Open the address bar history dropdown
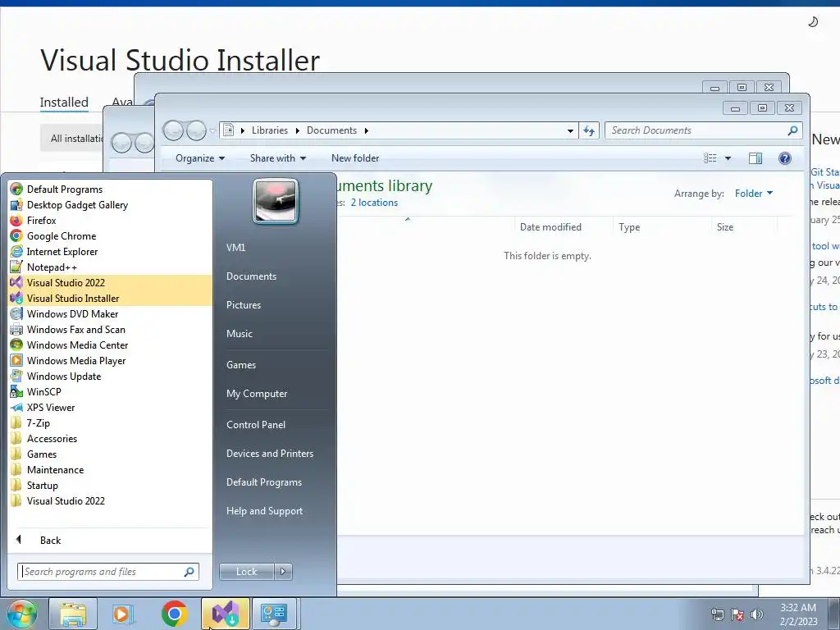840x630 pixels. pos(571,130)
